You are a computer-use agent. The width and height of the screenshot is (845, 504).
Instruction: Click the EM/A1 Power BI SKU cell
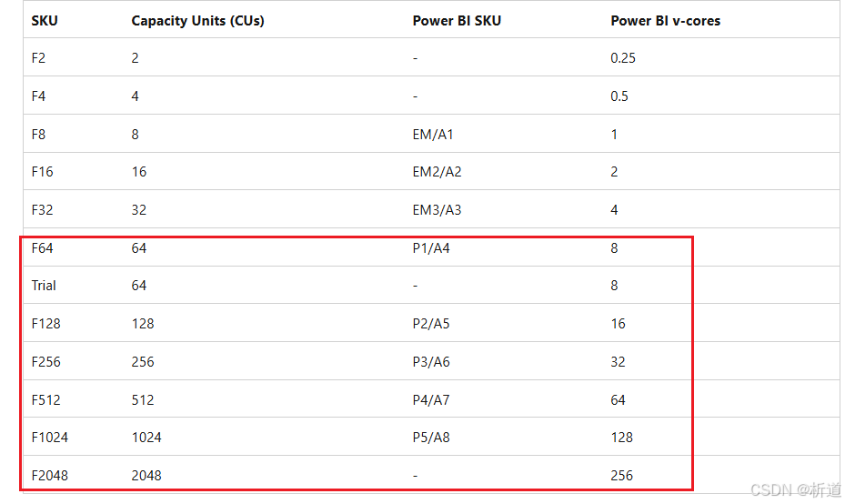pos(433,135)
